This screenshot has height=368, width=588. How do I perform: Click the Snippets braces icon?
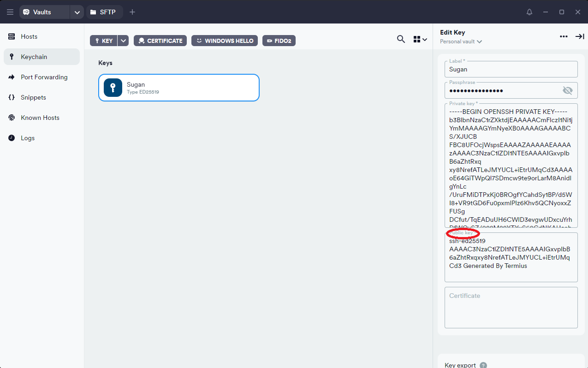coord(12,97)
